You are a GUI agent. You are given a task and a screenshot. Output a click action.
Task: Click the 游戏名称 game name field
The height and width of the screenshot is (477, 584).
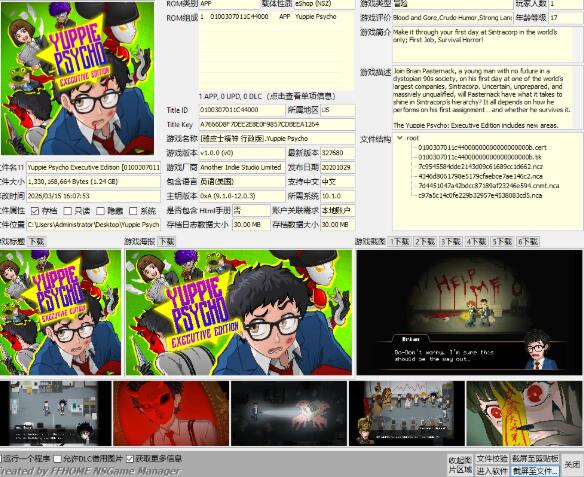tap(277, 139)
